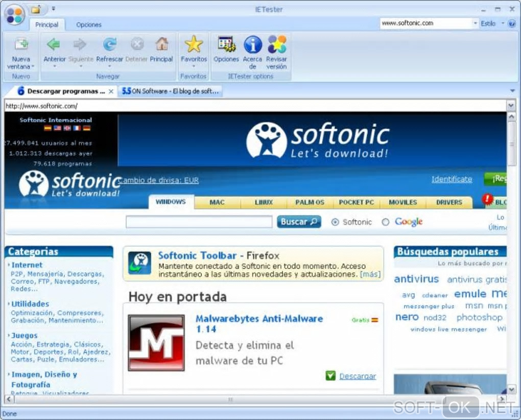Go to home via Principal house icon
This screenshot has height=420, width=521.
pyautogui.click(x=162, y=44)
